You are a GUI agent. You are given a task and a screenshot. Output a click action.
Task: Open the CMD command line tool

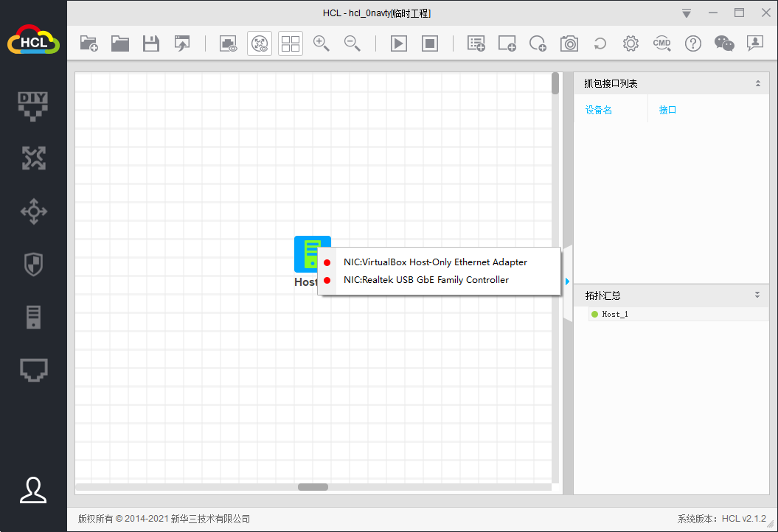662,43
